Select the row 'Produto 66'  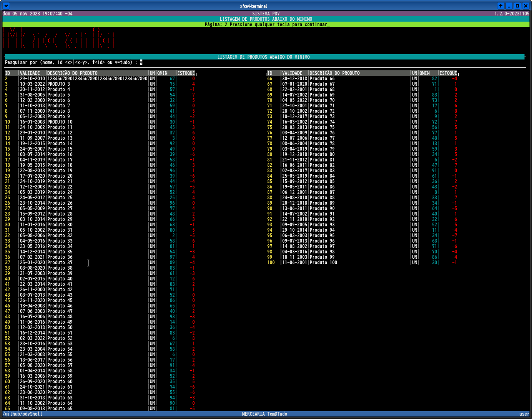pyautogui.click(x=362, y=79)
